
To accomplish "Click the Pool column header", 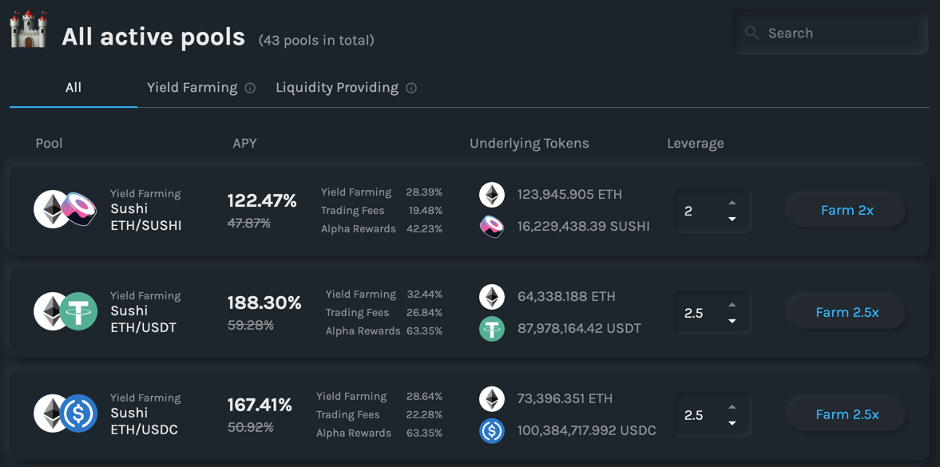I will coord(49,143).
